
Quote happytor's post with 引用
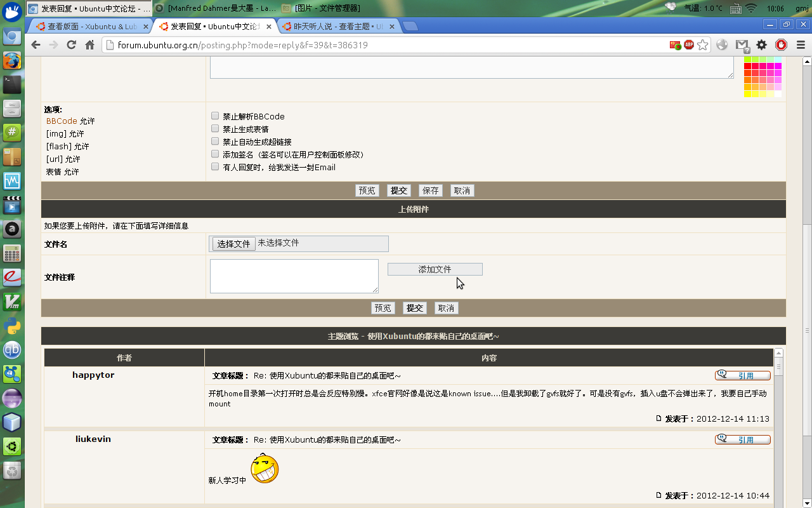(743, 375)
